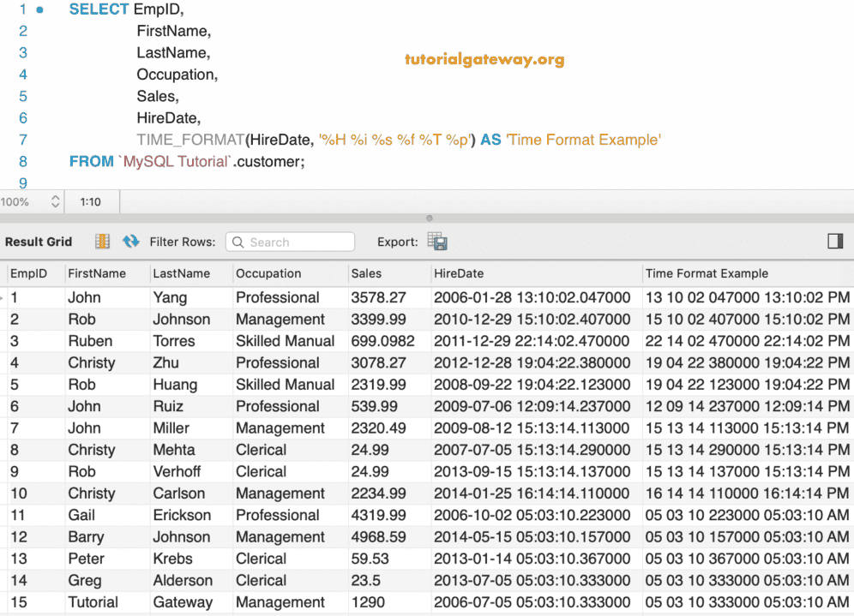This screenshot has height=616, width=854.
Task: Click cursor position indicator 1:10
Action: click(90, 202)
